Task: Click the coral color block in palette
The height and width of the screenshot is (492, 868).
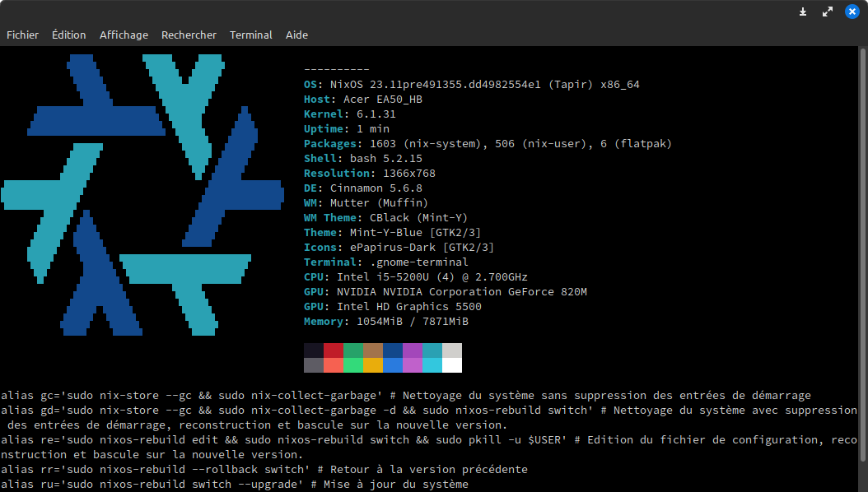Action: click(334, 365)
